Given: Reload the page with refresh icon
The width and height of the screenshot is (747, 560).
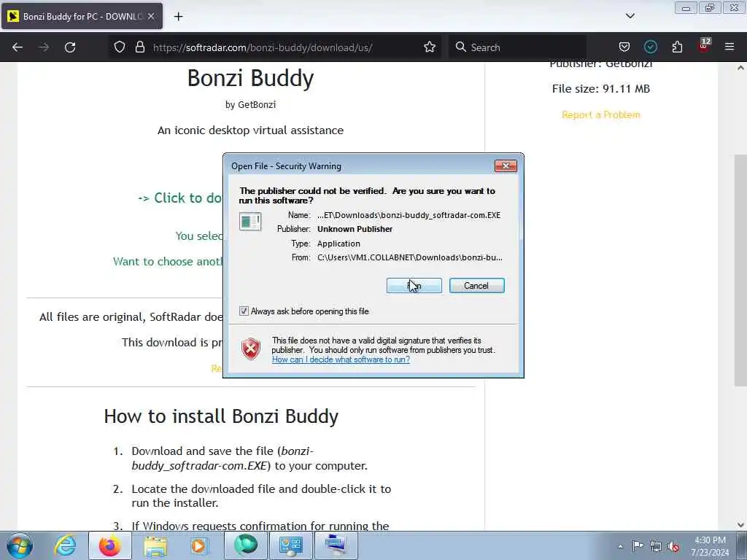Looking at the screenshot, I should point(70,47).
